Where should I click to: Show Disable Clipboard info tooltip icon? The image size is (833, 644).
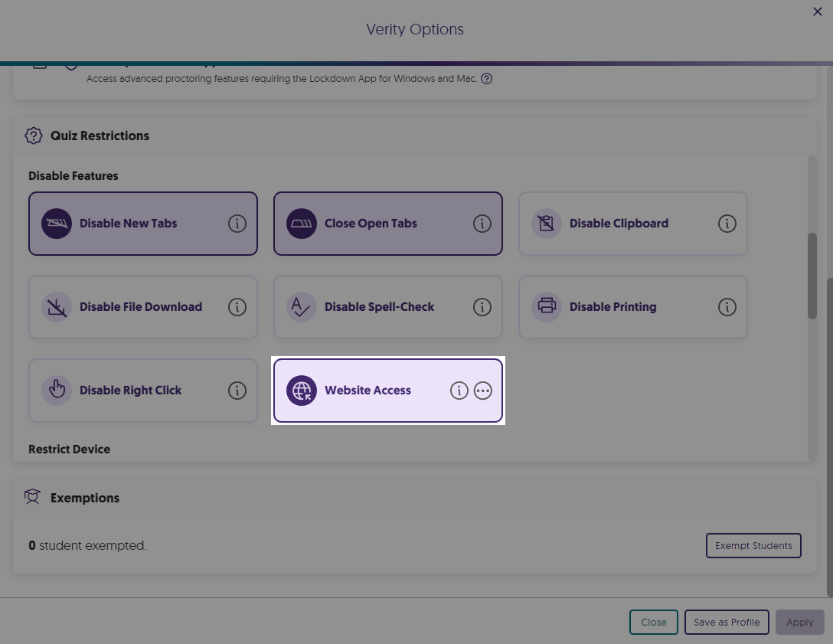727,224
